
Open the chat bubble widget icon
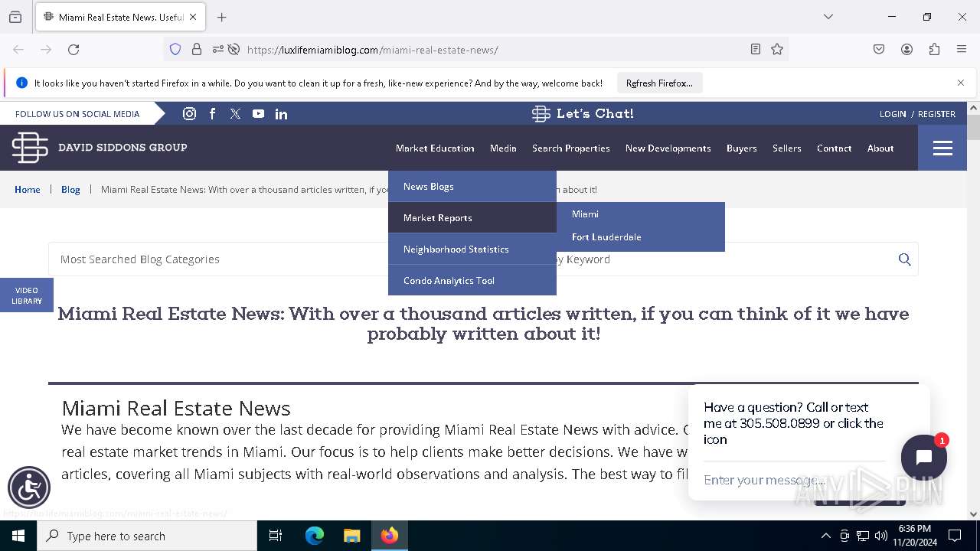click(x=923, y=458)
